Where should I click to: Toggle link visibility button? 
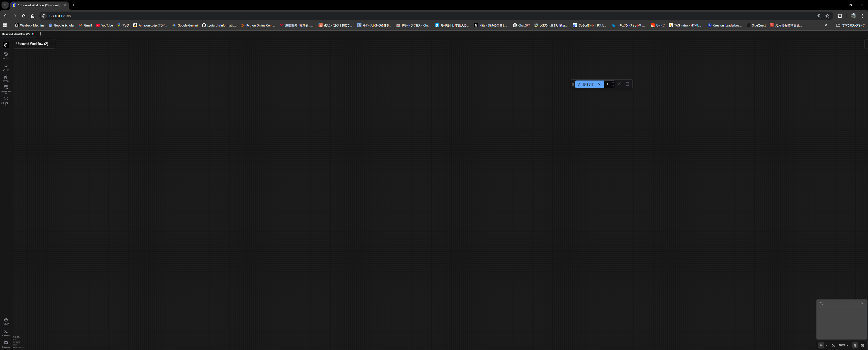(862, 345)
